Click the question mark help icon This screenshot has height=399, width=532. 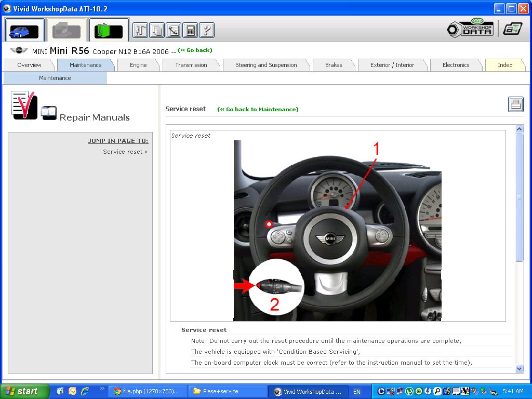(207, 30)
